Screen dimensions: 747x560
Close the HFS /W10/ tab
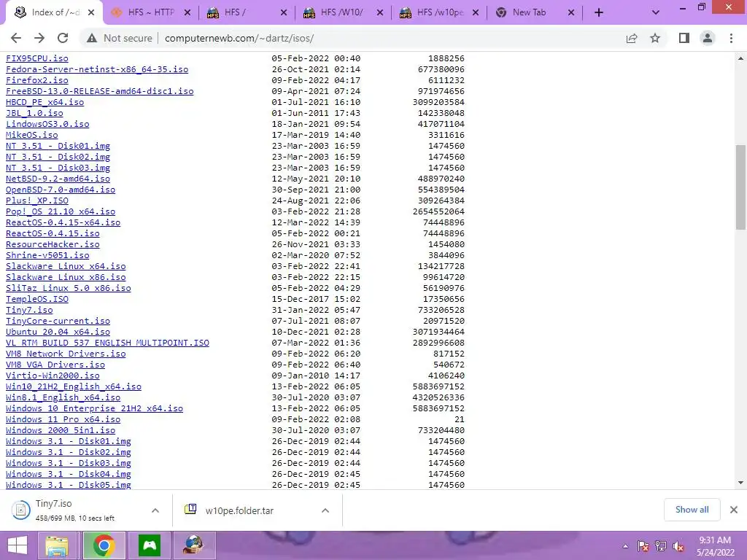click(379, 13)
